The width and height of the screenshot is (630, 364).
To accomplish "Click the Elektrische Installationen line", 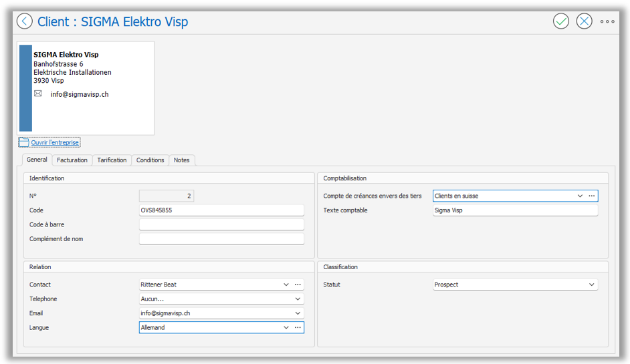I will click(x=72, y=72).
